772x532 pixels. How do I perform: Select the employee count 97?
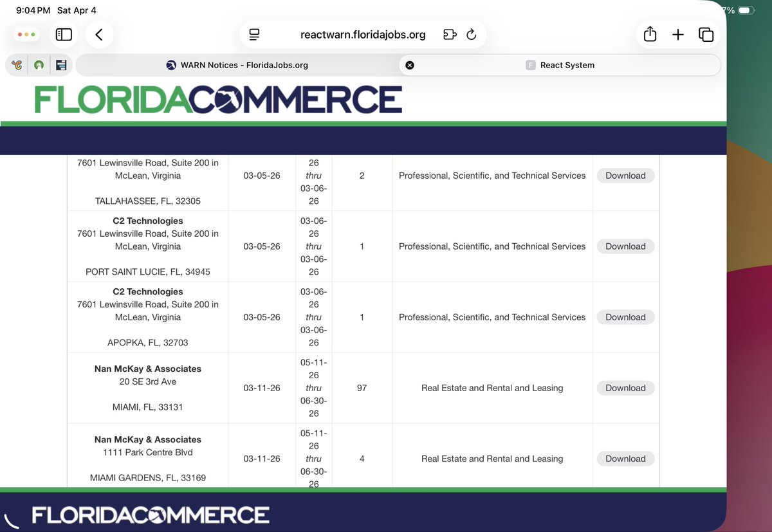tap(362, 388)
